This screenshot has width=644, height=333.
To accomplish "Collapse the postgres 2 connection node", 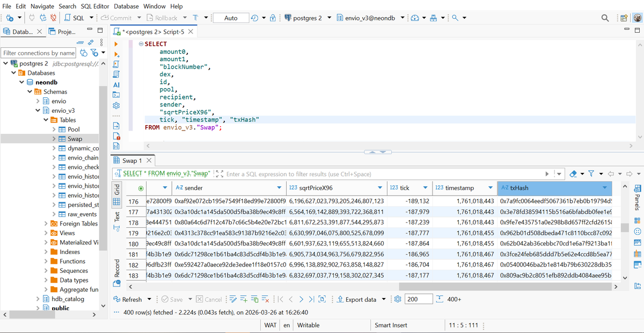I will [5, 63].
